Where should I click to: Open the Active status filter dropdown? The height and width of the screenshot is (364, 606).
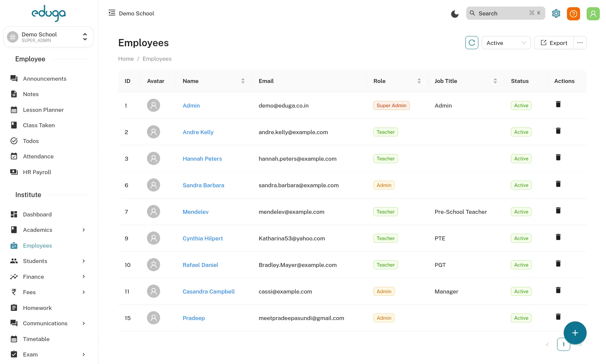(x=506, y=43)
